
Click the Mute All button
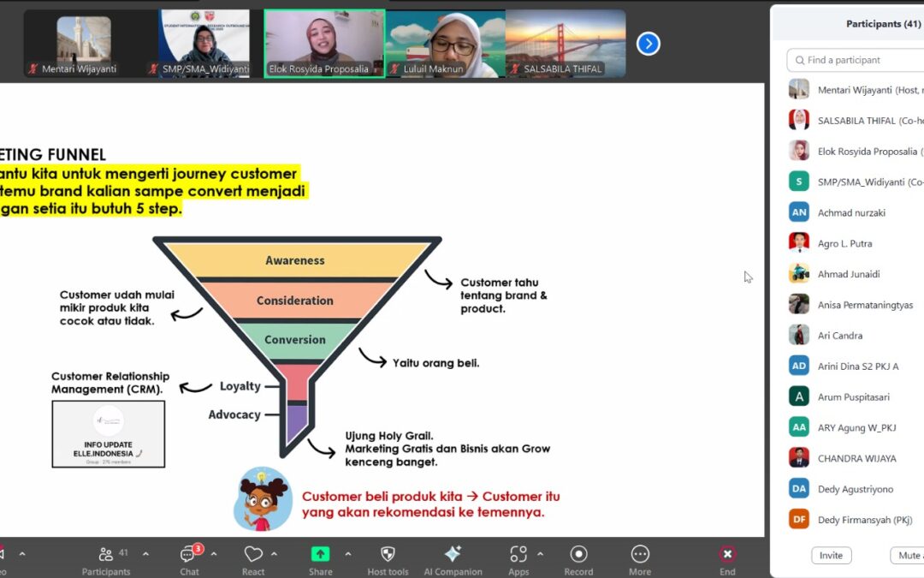(908, 556)
